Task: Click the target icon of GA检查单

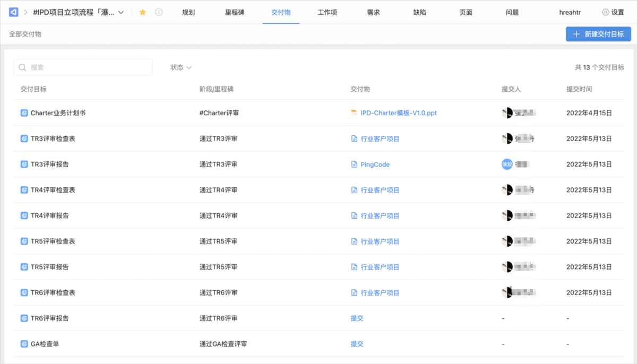Action: (24, 344)
